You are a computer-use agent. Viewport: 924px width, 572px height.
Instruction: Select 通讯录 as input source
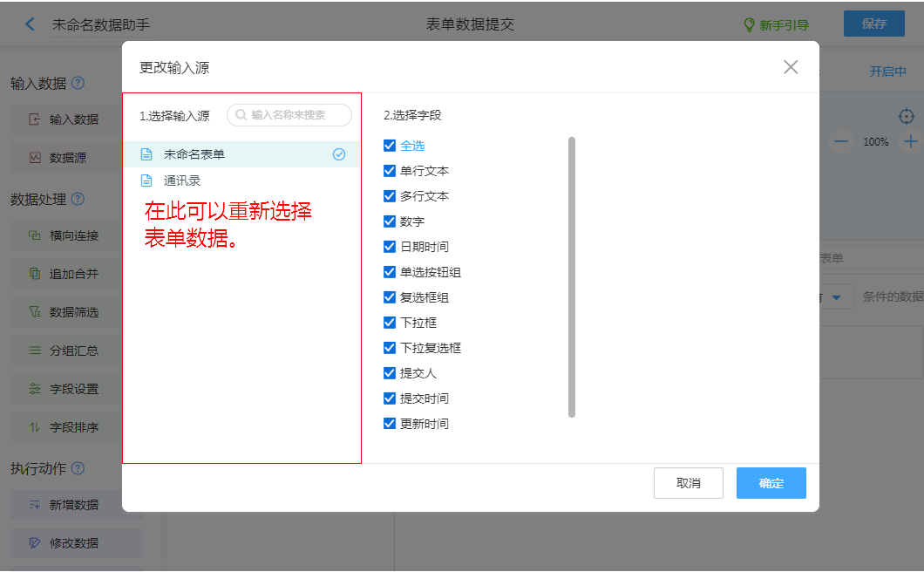(182, 180)
